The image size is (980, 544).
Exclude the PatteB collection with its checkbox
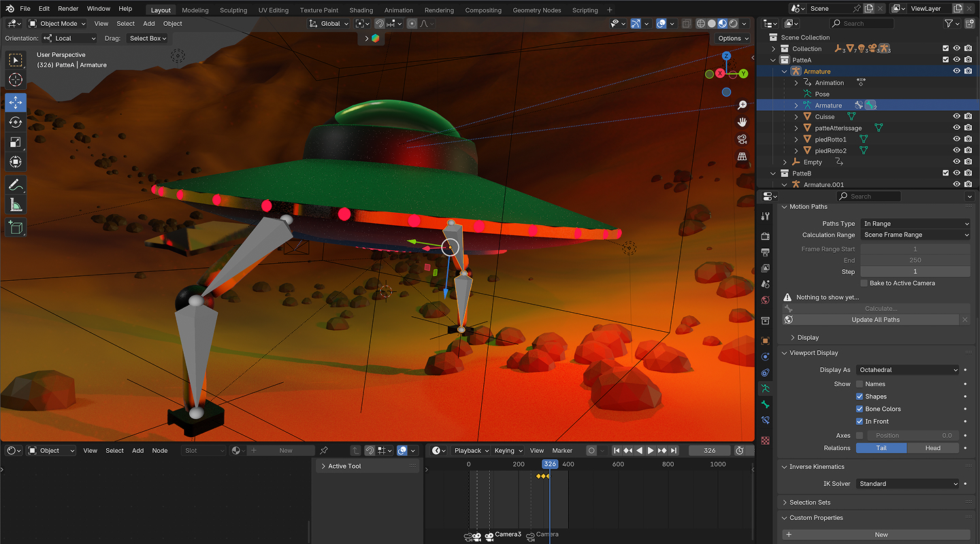(x=945, y=173)
